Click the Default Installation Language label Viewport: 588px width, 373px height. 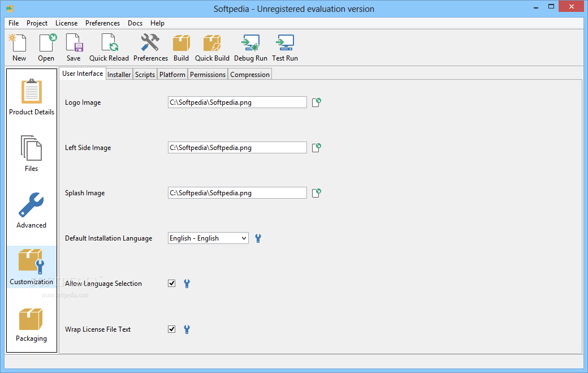(109, 238)
